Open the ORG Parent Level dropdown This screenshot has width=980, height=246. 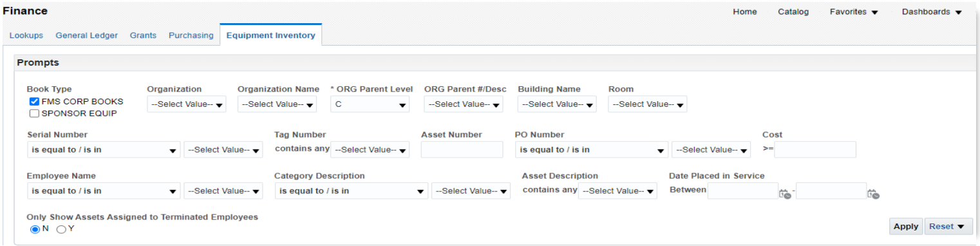tap(370, 104)
